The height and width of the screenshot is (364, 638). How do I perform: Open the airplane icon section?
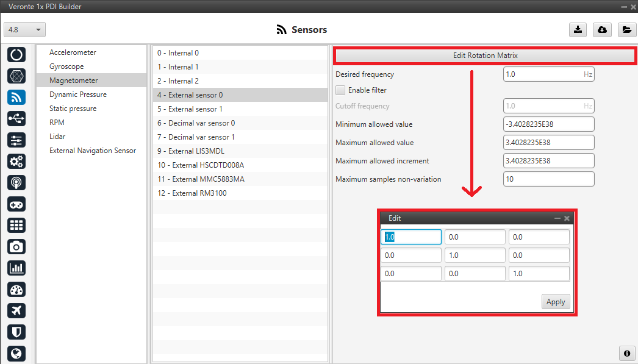point(16,311)
